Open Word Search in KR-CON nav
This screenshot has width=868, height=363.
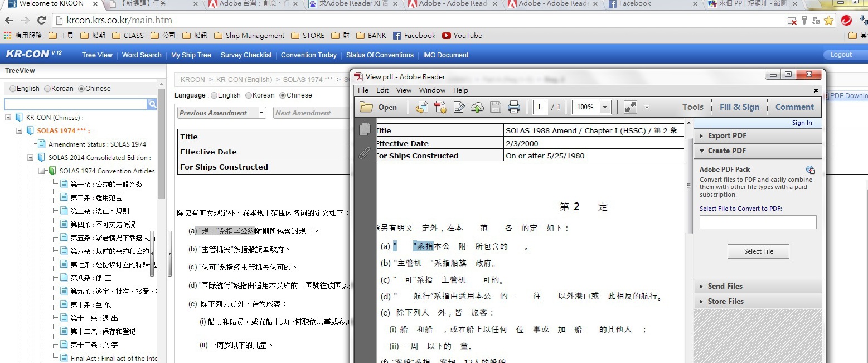pos(142,55)
